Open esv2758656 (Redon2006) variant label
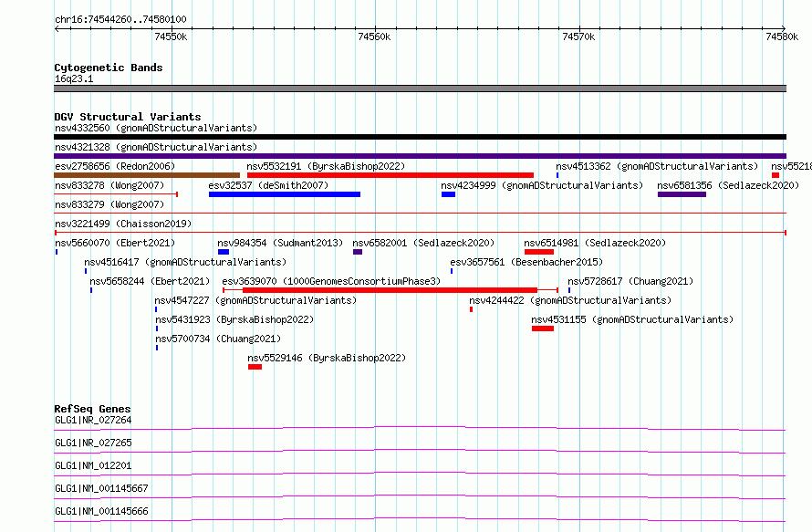This screenshot has width=812, height=532. 115,166
